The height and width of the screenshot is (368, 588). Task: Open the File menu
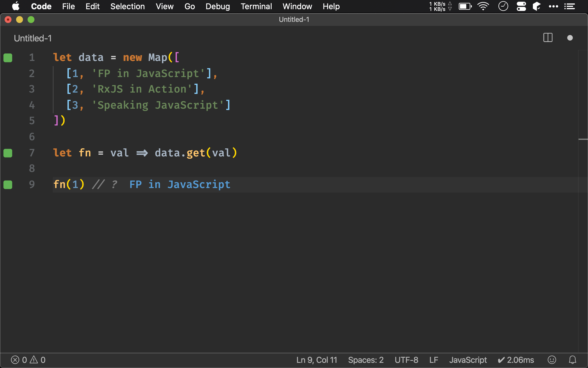(x=68, y=6)
